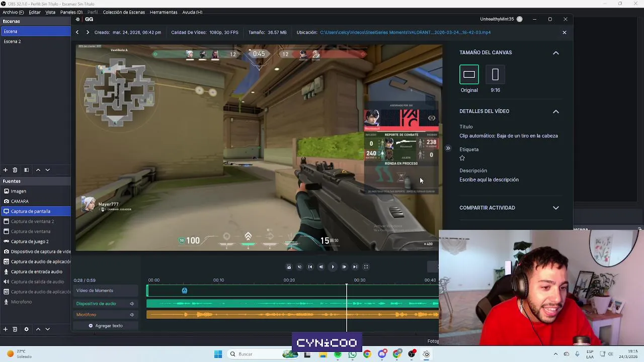Close the clip editor with X beside file path

[565, 32]
